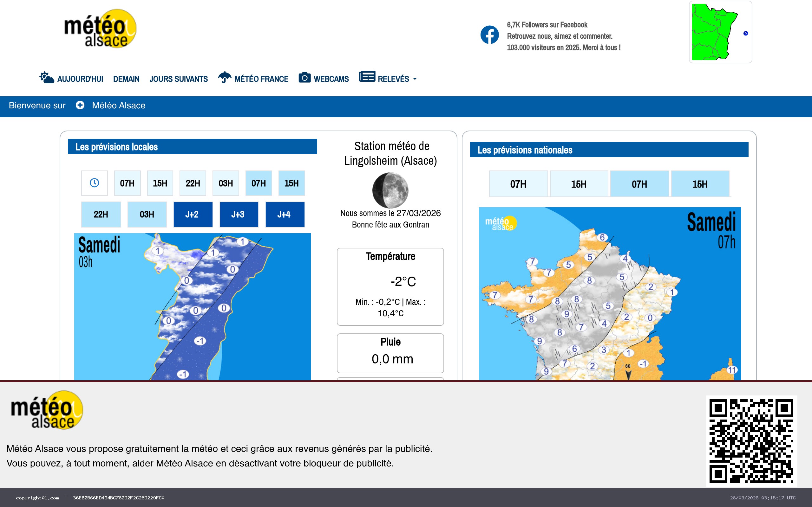Select the J+2 forecast day
Screen dimensions: 812x507
point(193,214)
